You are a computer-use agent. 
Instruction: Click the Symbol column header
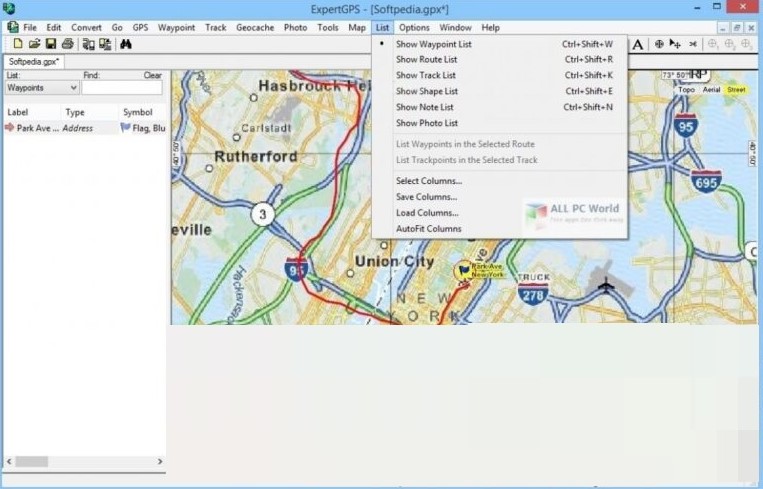click(x=142, y=112)
